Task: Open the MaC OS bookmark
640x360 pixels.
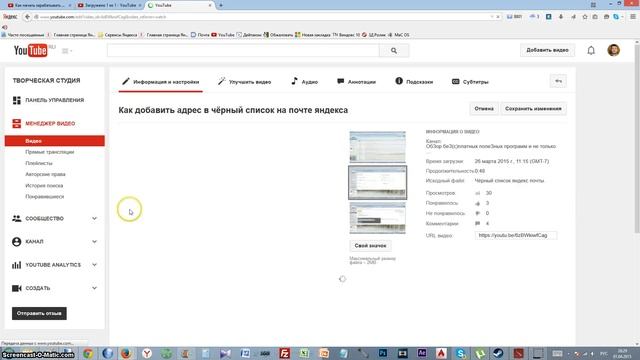Action: pyautogui.click(x=398, y=35)
